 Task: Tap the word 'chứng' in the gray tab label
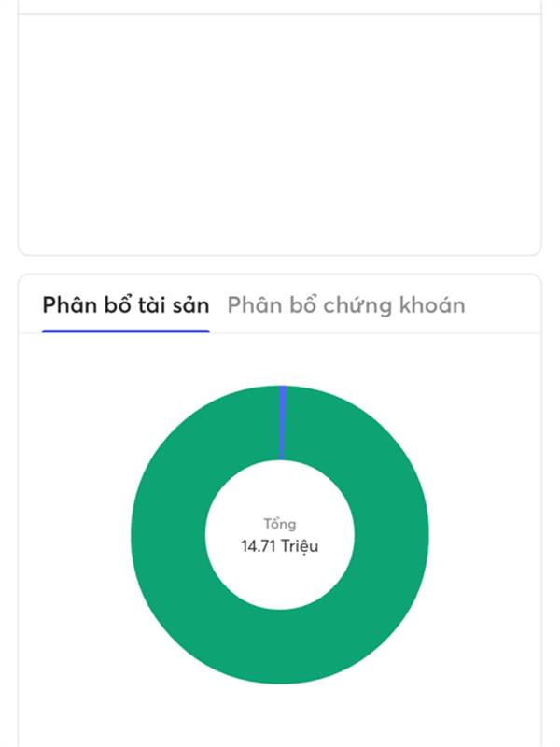coord(359,306)
